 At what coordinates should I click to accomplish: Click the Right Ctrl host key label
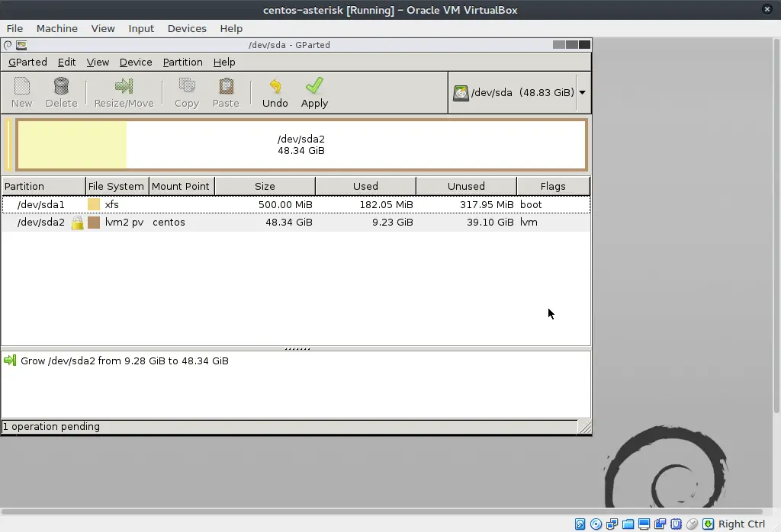[741, 524]
